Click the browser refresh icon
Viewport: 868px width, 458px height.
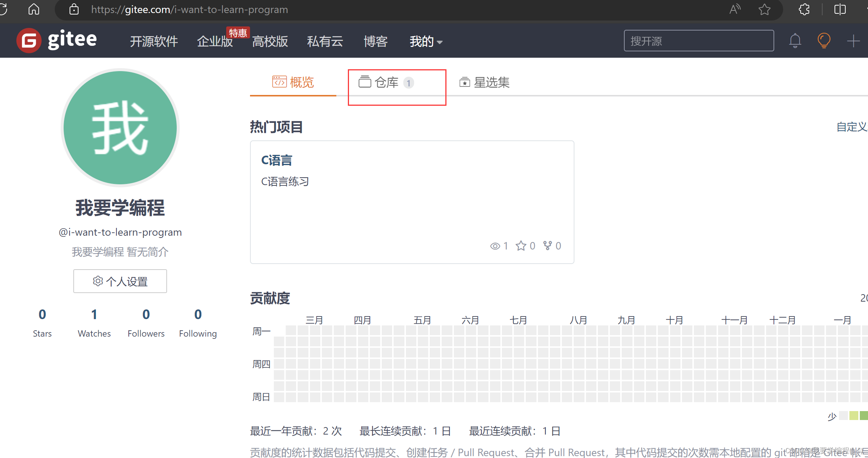(3, 9)
